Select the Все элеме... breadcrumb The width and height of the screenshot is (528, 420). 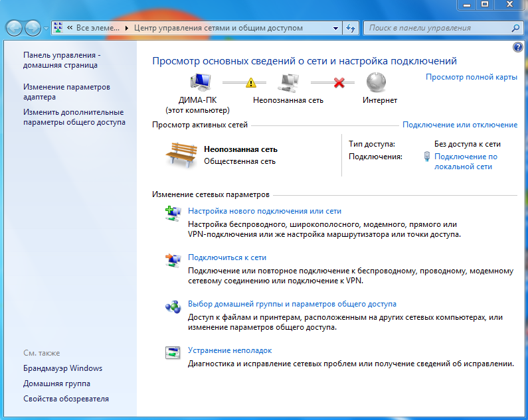(98, 28)
